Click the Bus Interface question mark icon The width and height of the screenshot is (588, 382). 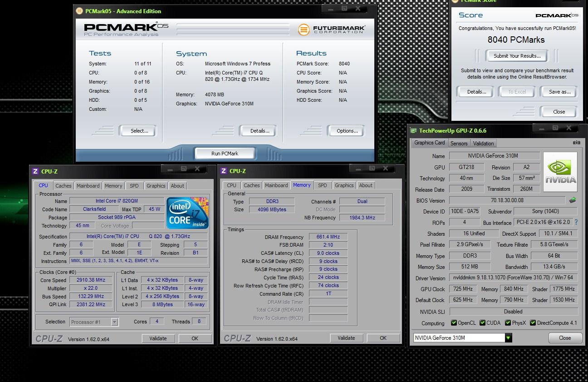(576, 223)
